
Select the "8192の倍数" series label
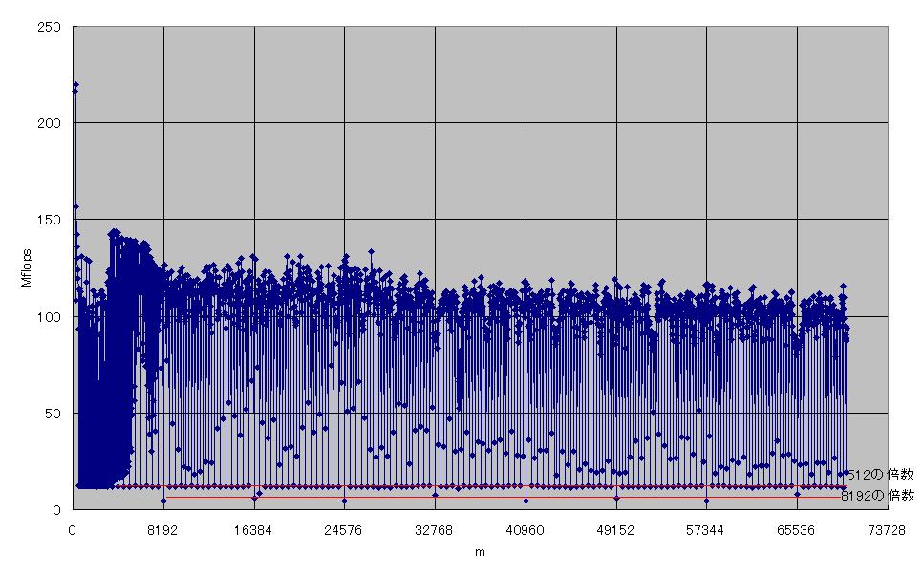pyautogui.click(x=878, y=496)
